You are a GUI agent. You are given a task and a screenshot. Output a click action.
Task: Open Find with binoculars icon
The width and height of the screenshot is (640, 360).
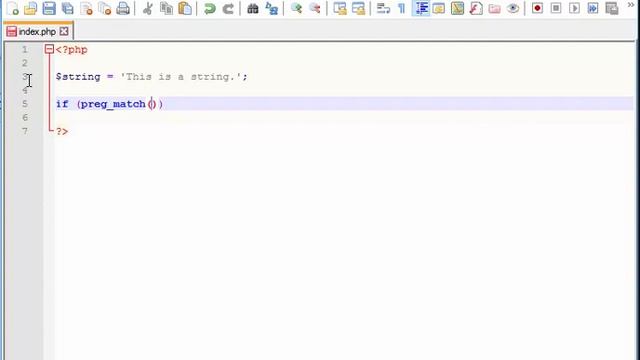pos(253,8)
